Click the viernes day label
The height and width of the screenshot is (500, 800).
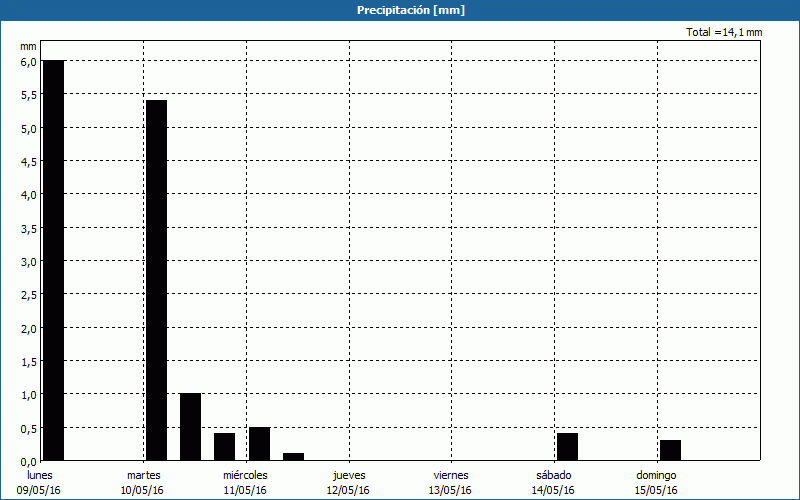pyautogui.click(x=451, y=475)
